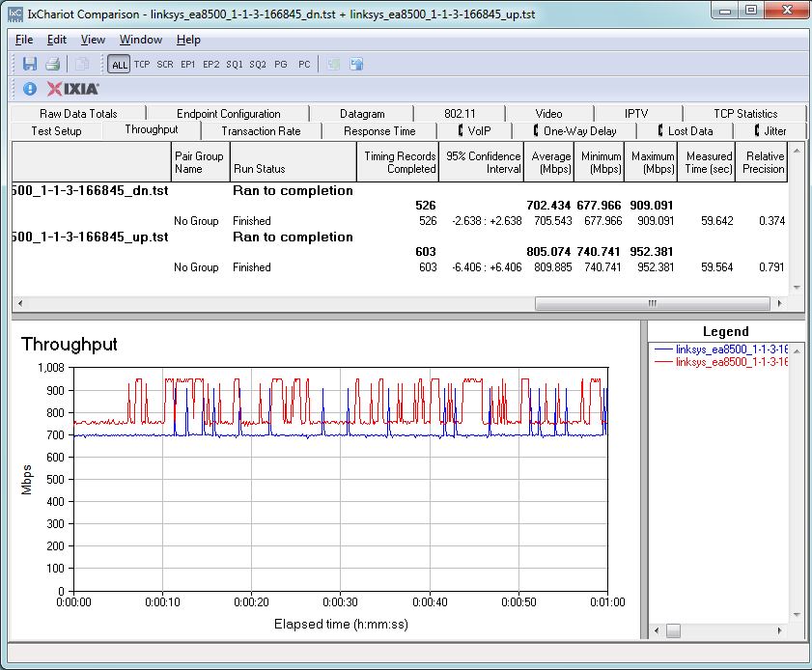
Task: Toggle the PC filter button
Action: 304,65
